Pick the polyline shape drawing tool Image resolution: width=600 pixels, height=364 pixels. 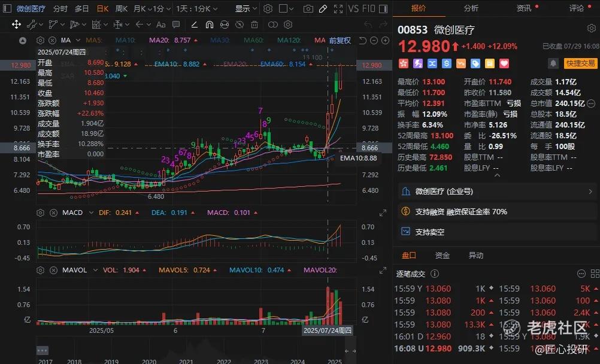(x=53, y=25)
